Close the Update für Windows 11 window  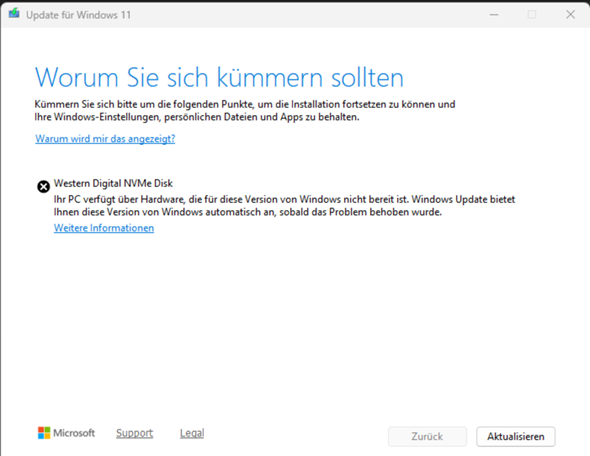coord(570,15)
